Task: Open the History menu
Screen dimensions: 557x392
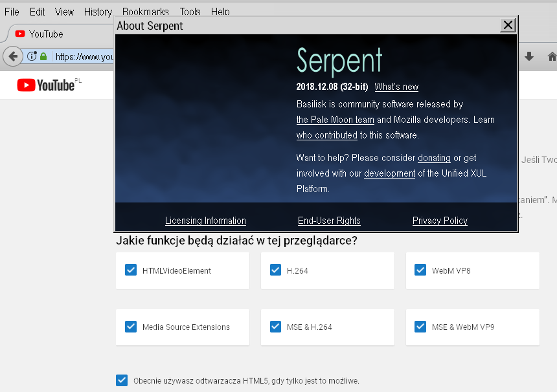Action: pyautogui.click(x=98, y=12)
